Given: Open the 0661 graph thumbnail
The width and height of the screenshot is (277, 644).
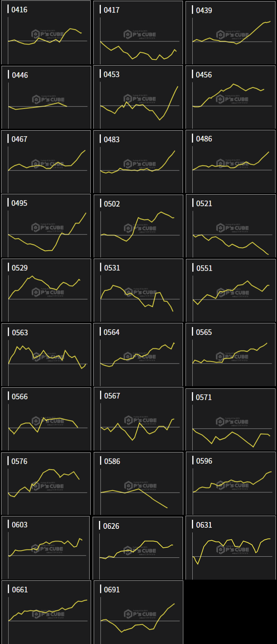Looking at the screenshot, I should 46,612.
